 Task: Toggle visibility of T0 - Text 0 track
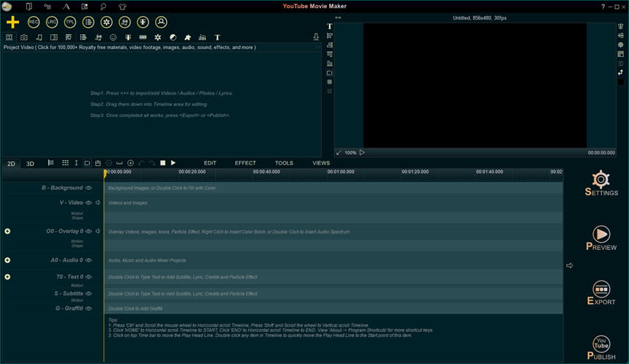(x=88, y=276)
